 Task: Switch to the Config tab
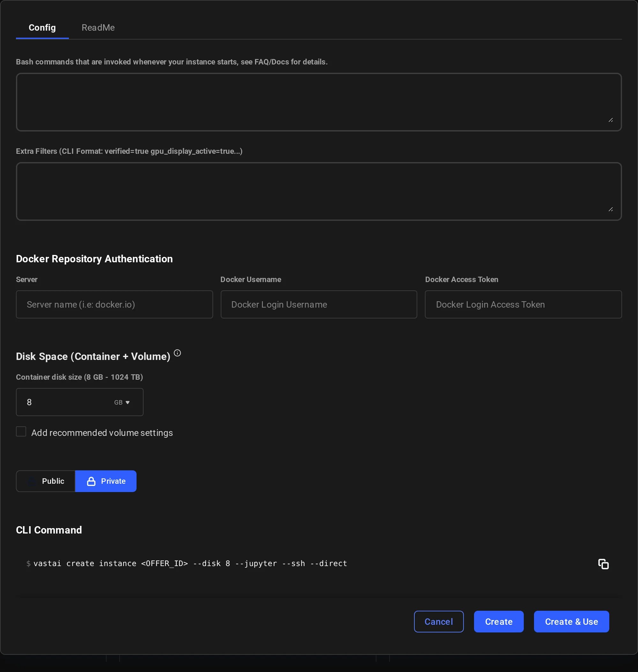click(x=42, y=27)
